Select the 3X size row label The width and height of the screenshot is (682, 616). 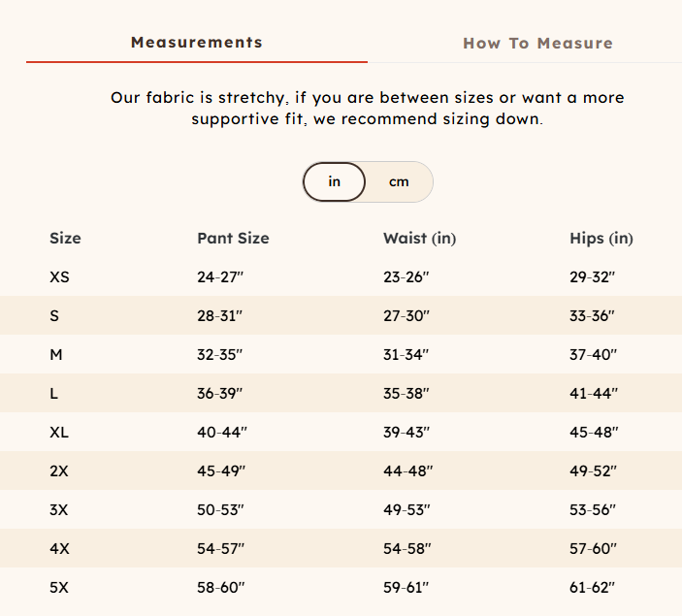click(59, 510)
